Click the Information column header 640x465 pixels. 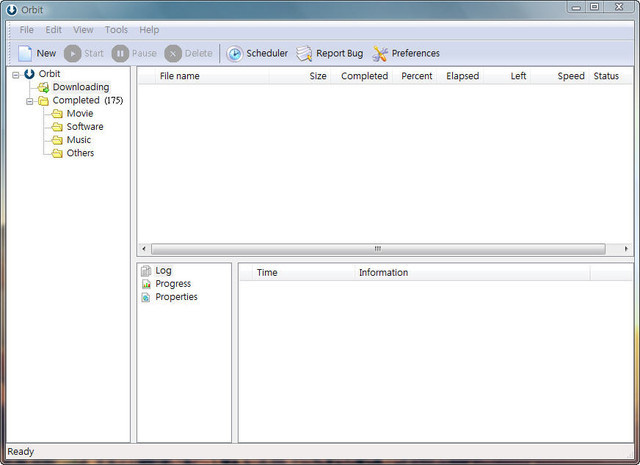(x=472, y=273)
